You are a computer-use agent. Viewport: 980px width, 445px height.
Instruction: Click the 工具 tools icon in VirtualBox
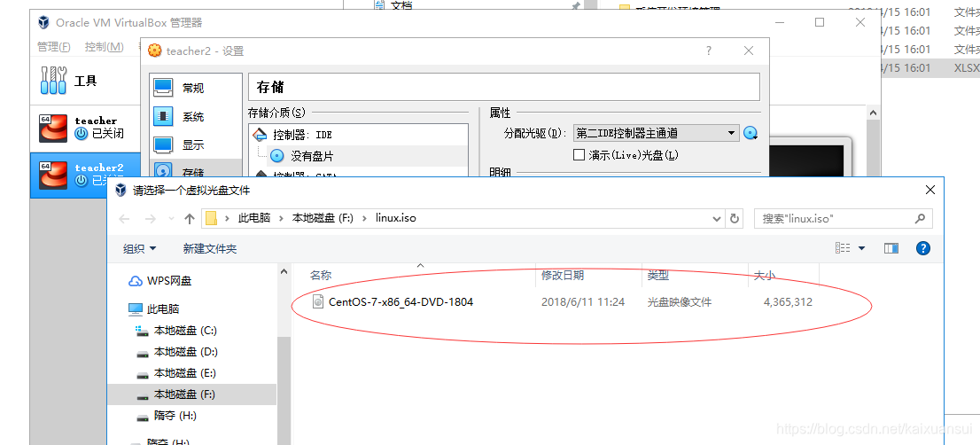coord(54,81)
